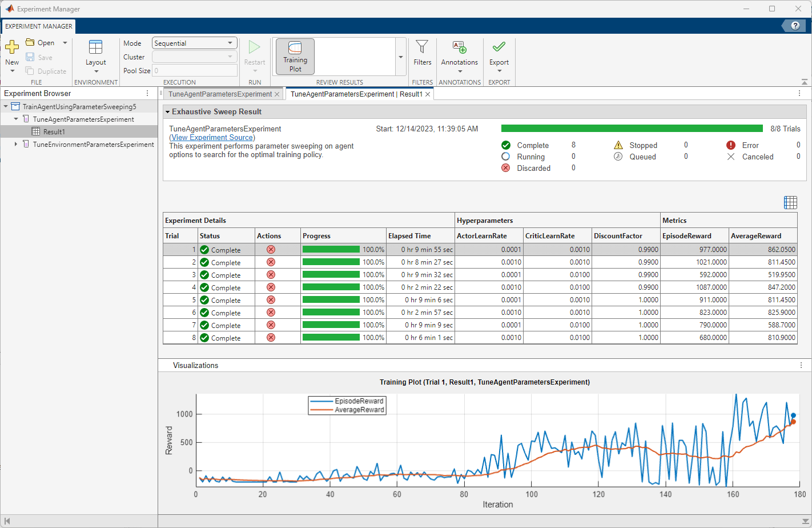Open the Mode dropdown set to Sequential
This screenshot has height=528, width=812.
pyautogui.click(x=194, y=43)
